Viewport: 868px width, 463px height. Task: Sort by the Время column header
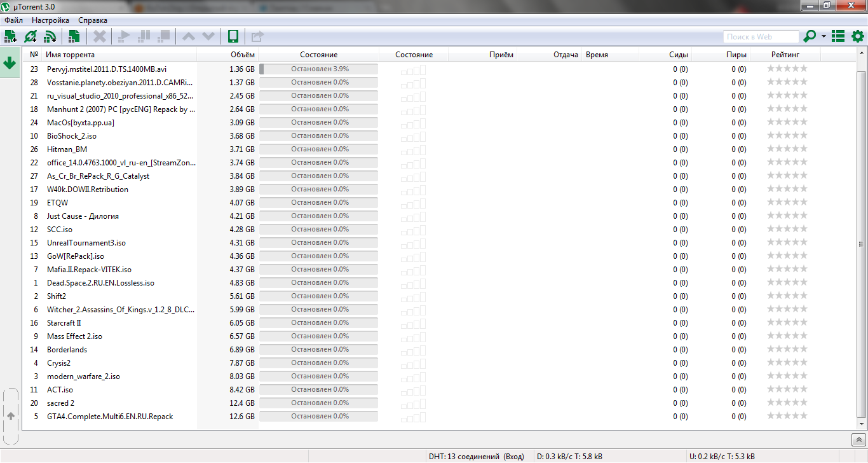click(x=611, y=55)
